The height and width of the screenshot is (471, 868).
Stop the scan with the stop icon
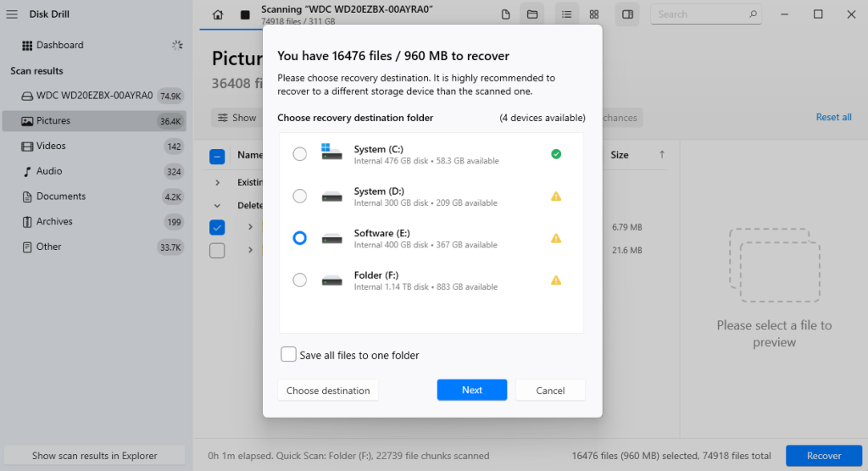[245, 14]
